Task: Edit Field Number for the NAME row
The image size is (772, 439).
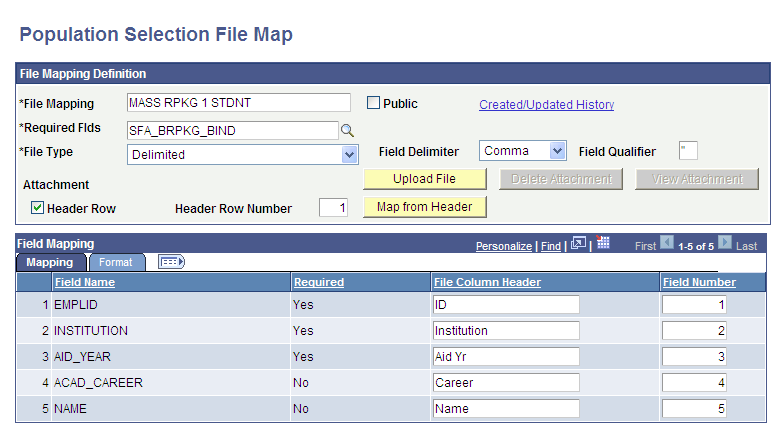Action: point(694,409)
